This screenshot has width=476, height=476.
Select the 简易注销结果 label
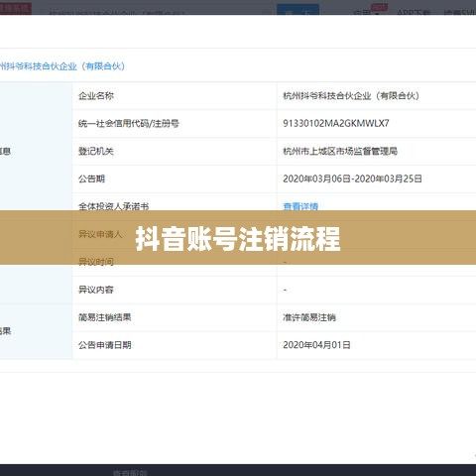[104, 317]
